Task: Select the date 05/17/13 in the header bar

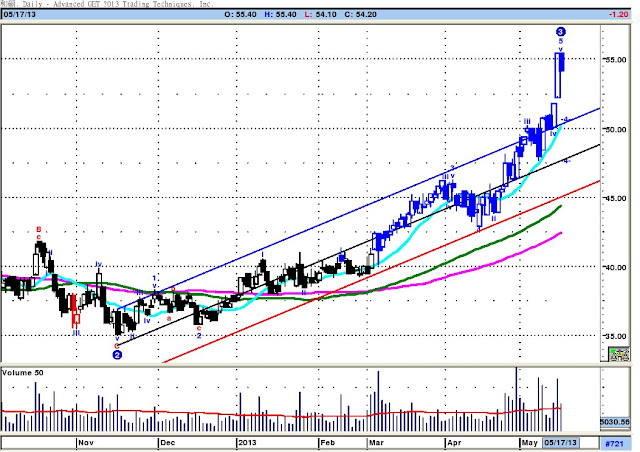Action: coord(20,14)
